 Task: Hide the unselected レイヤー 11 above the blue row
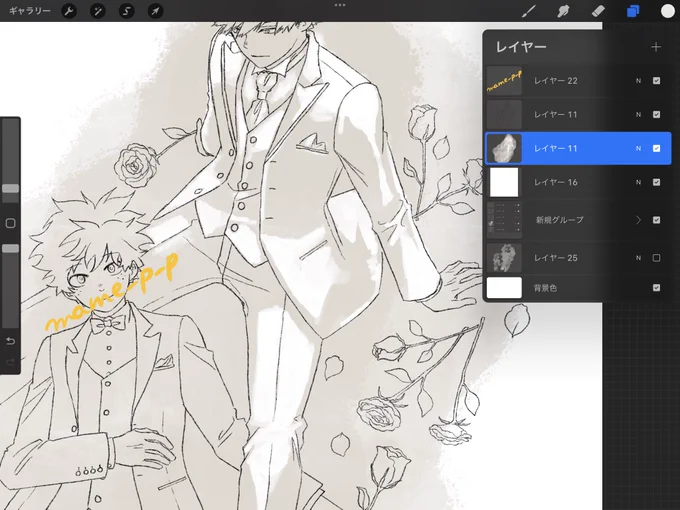(656, 114)
